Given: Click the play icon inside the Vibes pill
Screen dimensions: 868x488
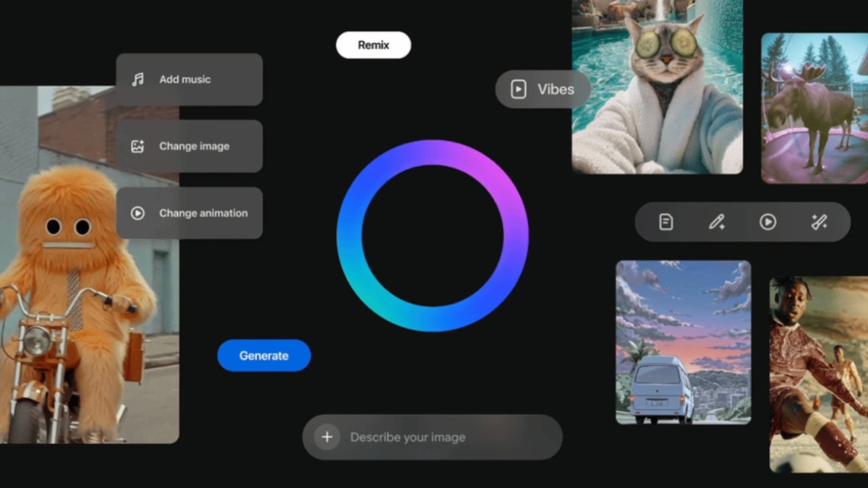Looking at the screenshot, I should [519, 89].
